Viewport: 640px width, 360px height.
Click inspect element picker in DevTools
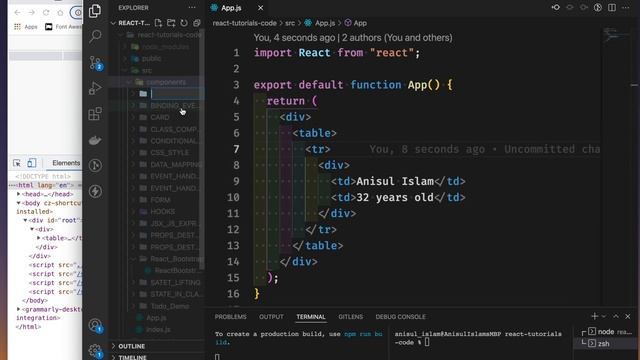(17, 163)
